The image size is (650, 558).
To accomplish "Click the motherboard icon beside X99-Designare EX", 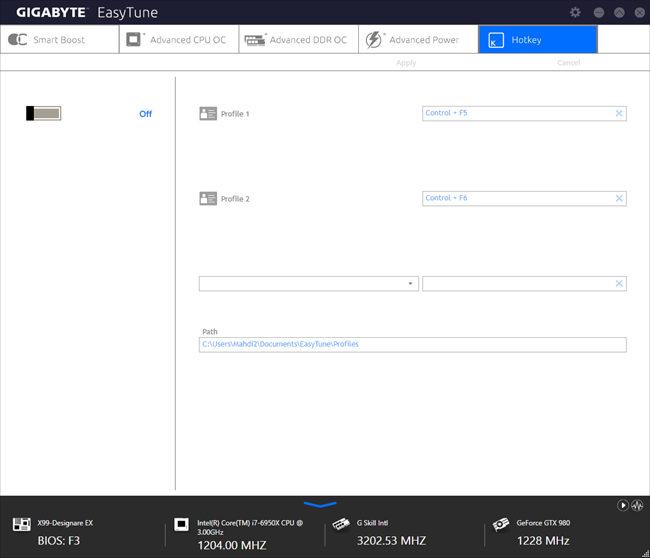I will [22, 524].
